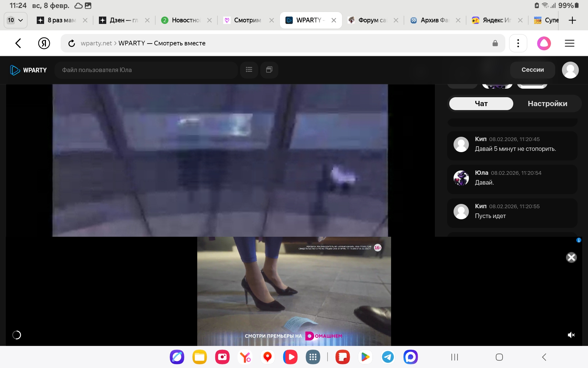This screenshot has width=588, height=368.
Task: Switch to the Настройки tab
Action: point(547,104)
